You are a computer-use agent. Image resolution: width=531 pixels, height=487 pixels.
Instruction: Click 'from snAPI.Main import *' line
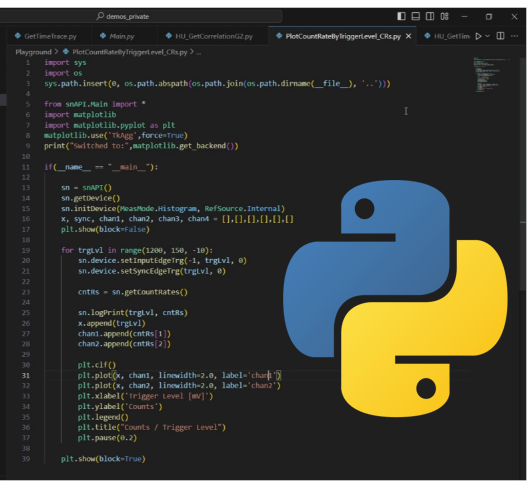95,104
